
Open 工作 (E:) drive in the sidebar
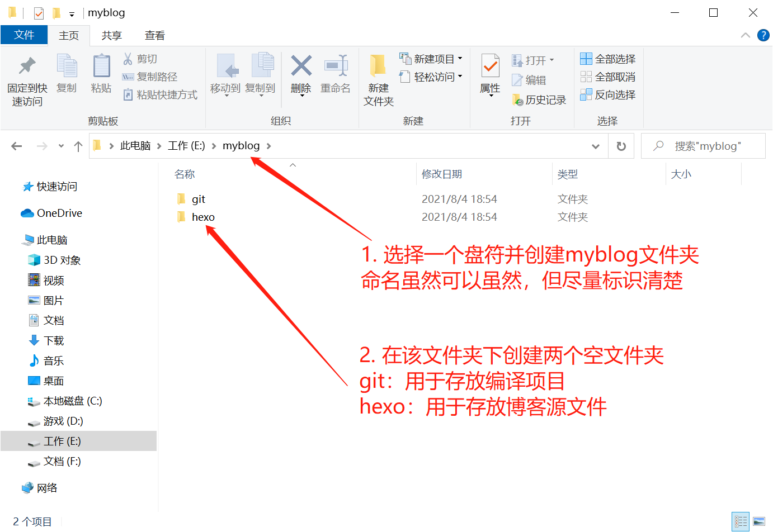point(78,441)
